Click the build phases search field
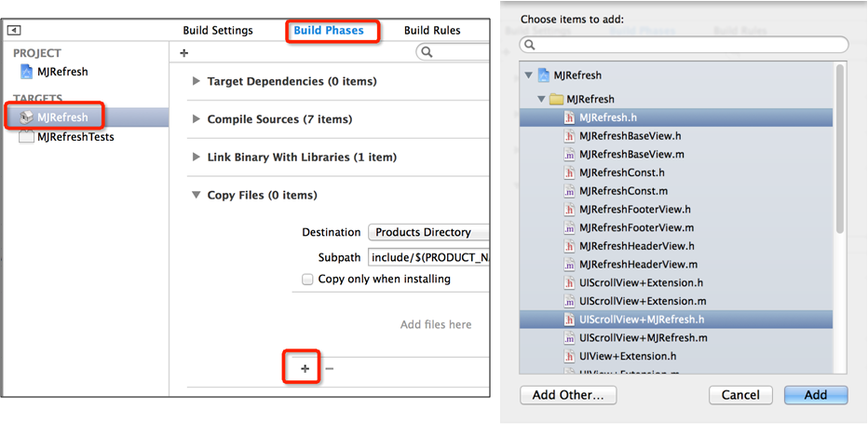868x424 pixels. 453,53
